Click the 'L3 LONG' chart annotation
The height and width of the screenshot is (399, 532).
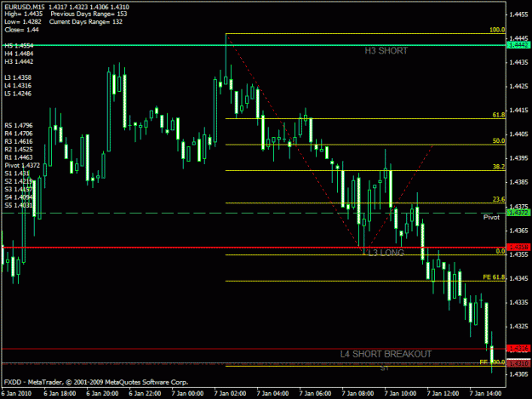pyautogui.click(x=386, y=253)
